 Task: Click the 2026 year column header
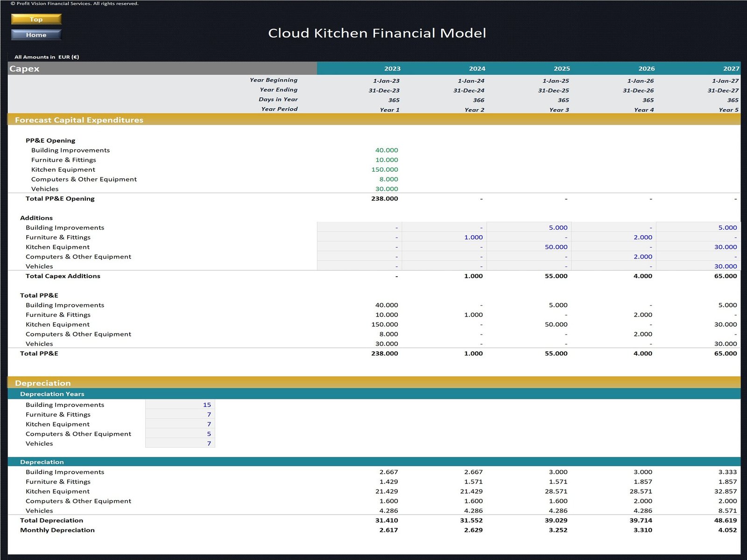(646, 69)
